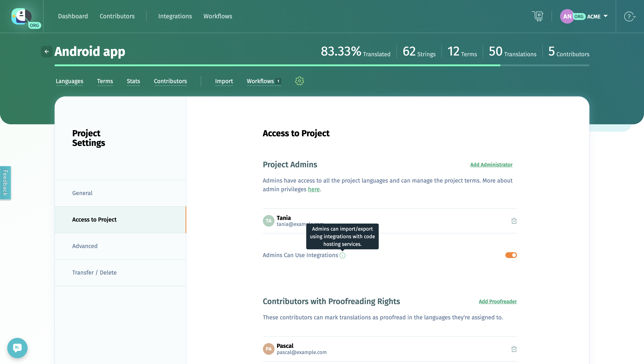Switch to the Languages tab
The image size is (644, 364).
(x=69, y=81)
